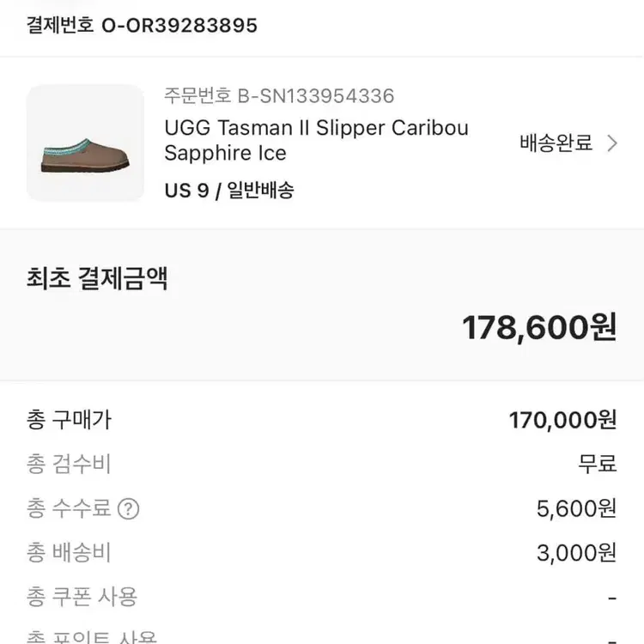
Task: Tap the 총 포인트 사용 points row
Action: coord(92,637)
